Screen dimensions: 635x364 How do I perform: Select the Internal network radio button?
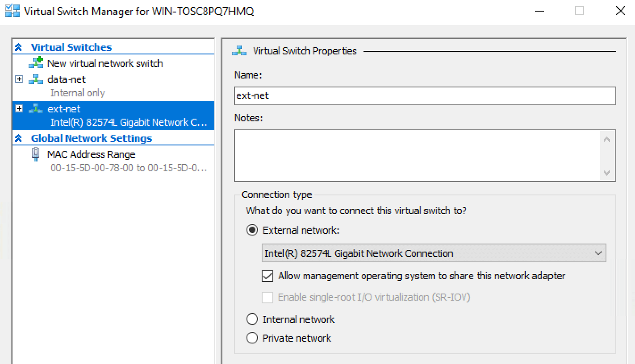tap(252, 319)
